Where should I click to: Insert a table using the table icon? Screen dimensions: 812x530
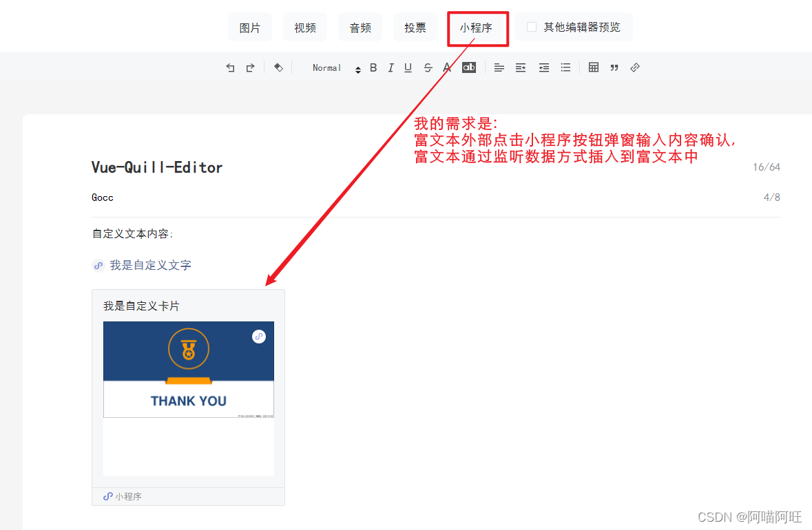point(594,67)
